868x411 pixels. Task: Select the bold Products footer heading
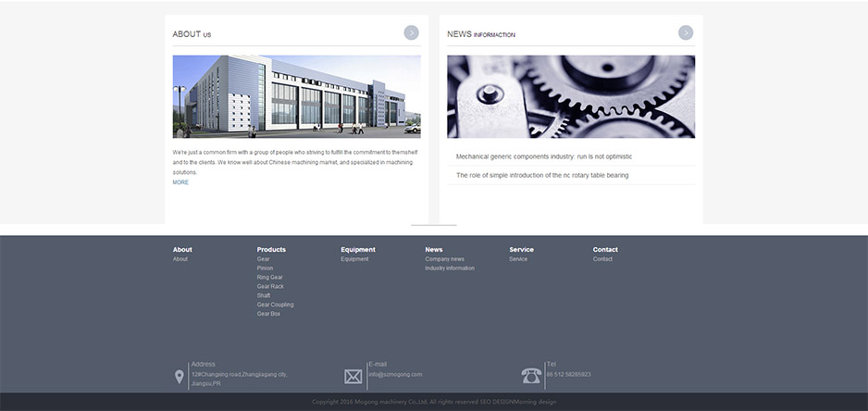[271, 249]
